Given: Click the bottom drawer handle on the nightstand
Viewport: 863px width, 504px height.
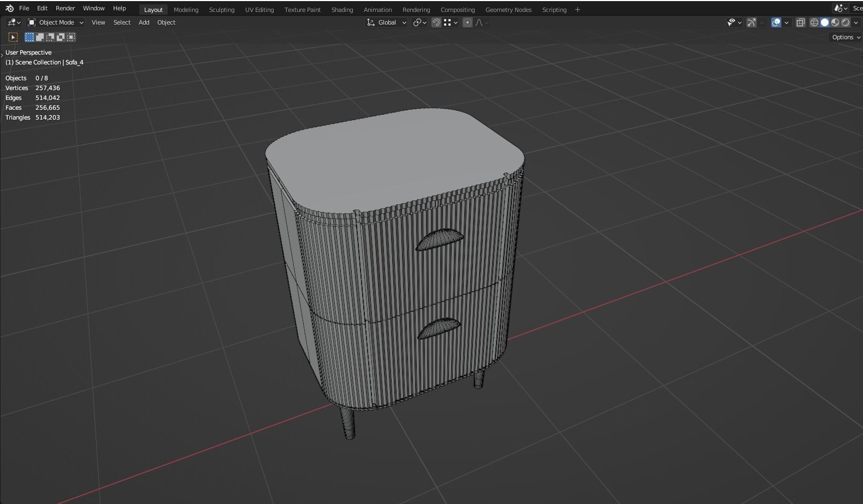Looking at the screenshot, I should point(439,328).
